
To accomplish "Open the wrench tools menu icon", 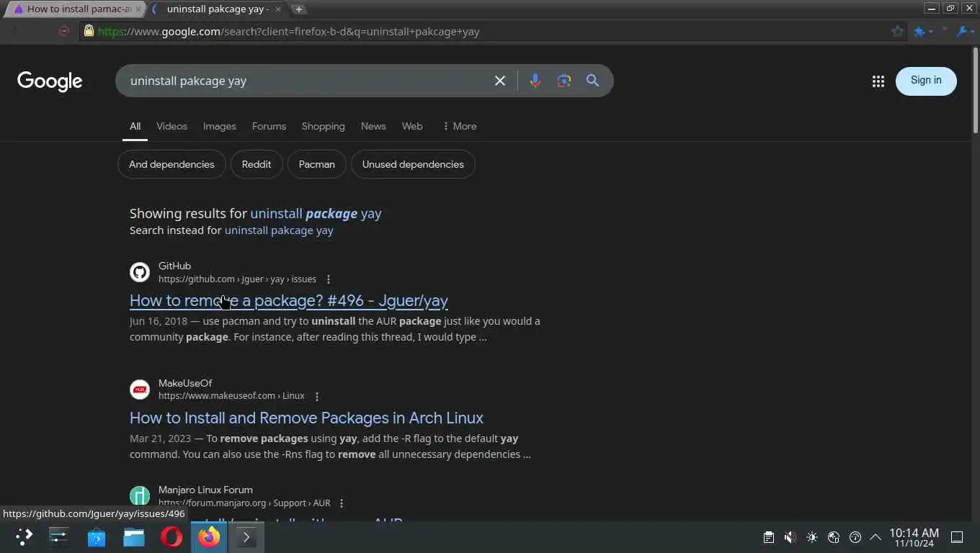I will tap(961, 31).
